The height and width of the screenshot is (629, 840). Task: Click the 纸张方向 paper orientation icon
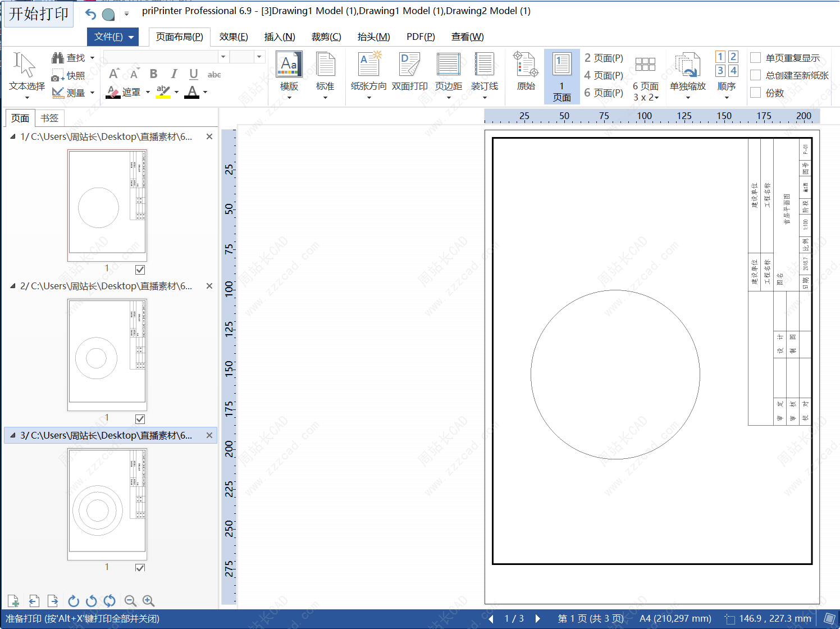point(368,65)
